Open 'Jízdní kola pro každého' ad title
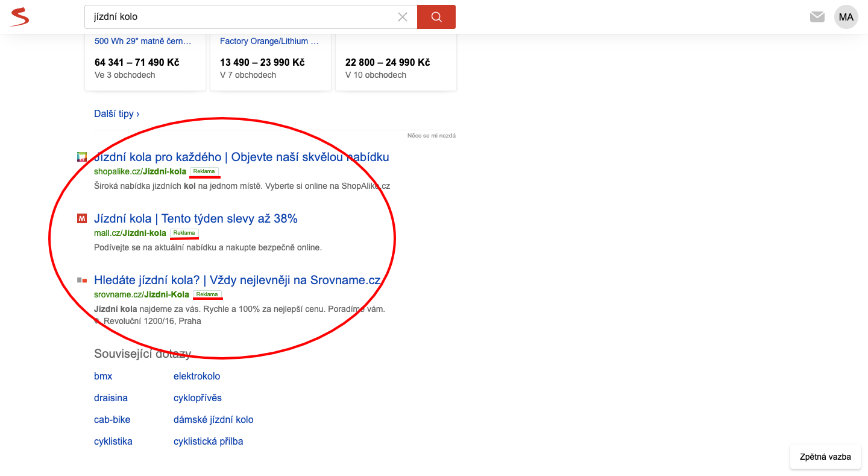Image resolution: width=868 pixels, height=476 pixels. click(x=242, y=157)
